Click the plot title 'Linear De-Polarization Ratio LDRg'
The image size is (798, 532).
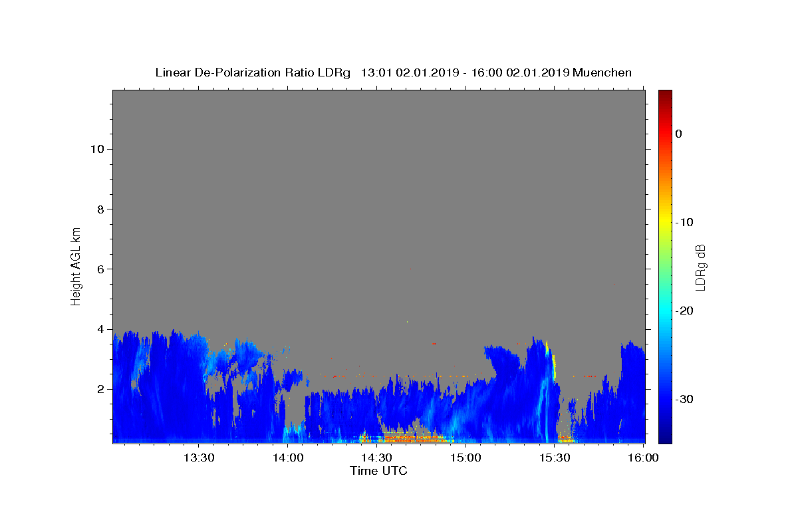253,72
